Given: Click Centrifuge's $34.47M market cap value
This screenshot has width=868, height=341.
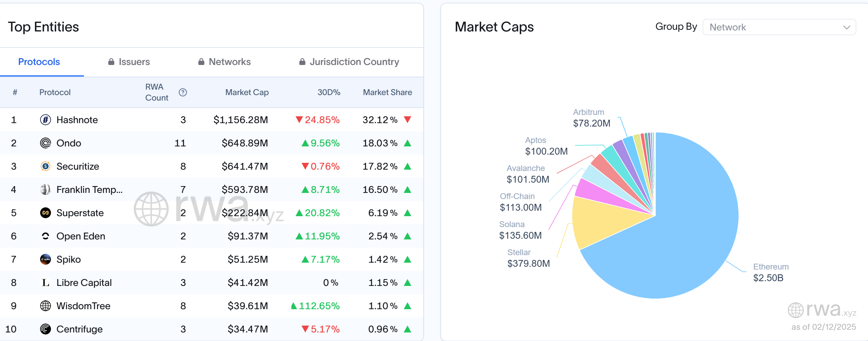Looking at the screenshot, I should point(248,329).
